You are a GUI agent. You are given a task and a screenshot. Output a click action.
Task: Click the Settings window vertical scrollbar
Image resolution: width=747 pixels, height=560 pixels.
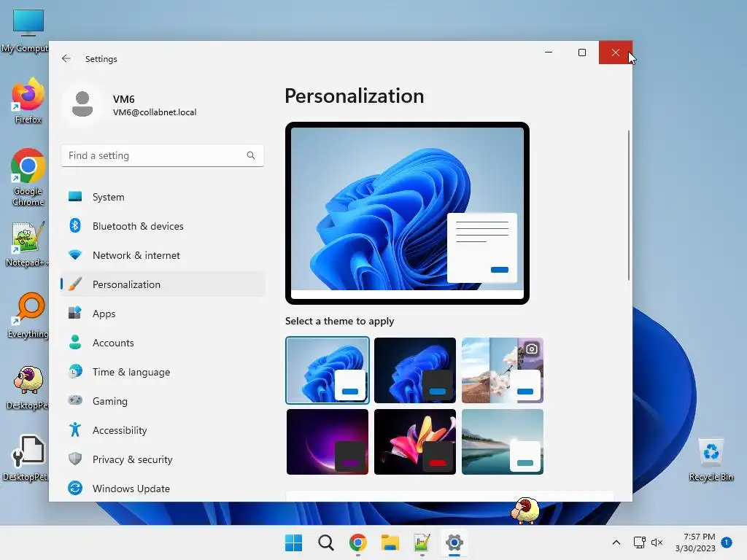(629, 205)
